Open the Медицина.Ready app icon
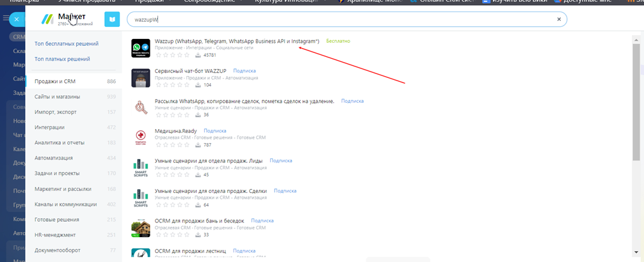Screen dimensions: 644x262 coord(140,138)
